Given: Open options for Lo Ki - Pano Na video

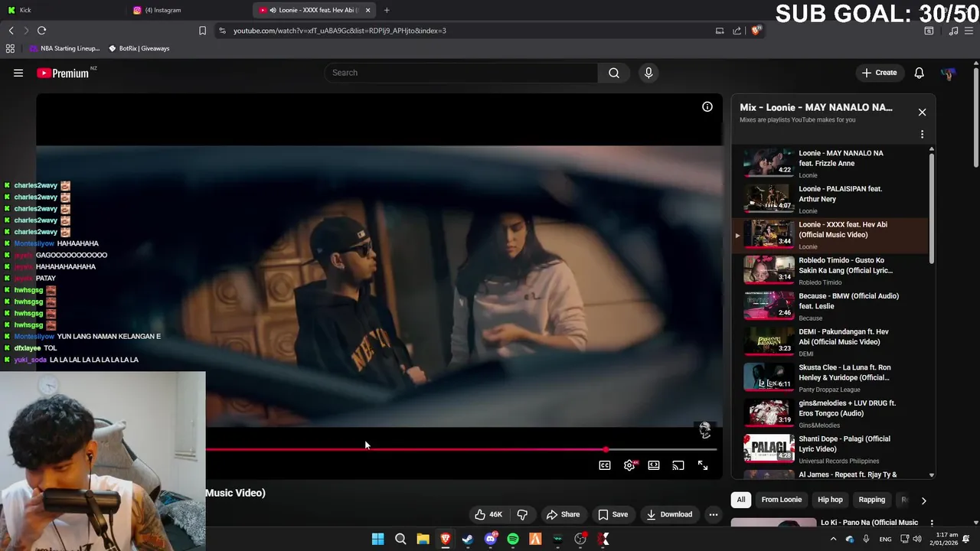Looking at the screenshot, I should click(932, 523).
